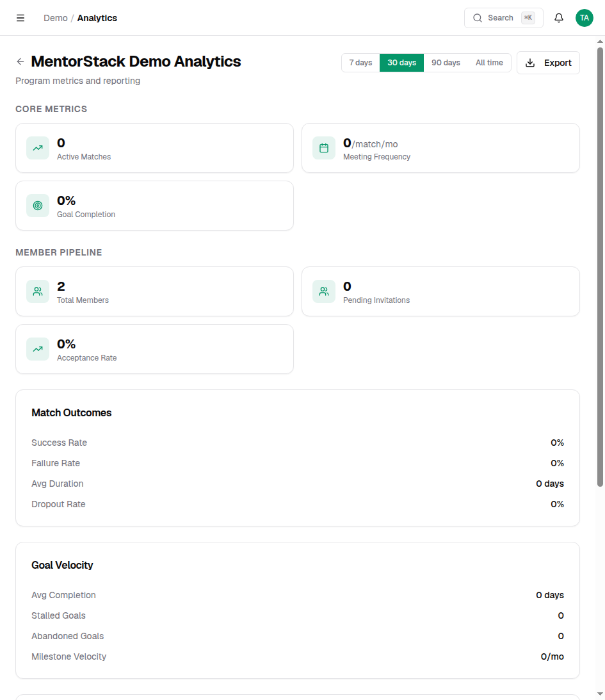Viewport: 605px width, 700px height.
Task: Click the Pending Invitations people icon
Action: [324, 291]
